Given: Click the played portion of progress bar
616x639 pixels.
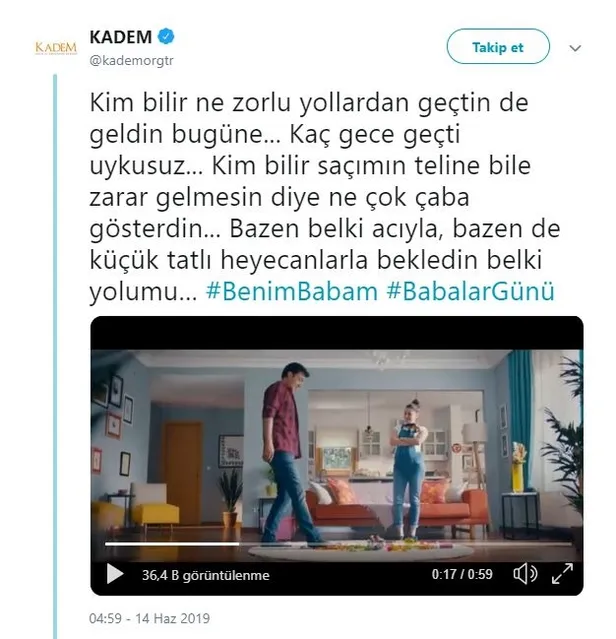Looking at the screenshot, I should click(x=172, y=544).
